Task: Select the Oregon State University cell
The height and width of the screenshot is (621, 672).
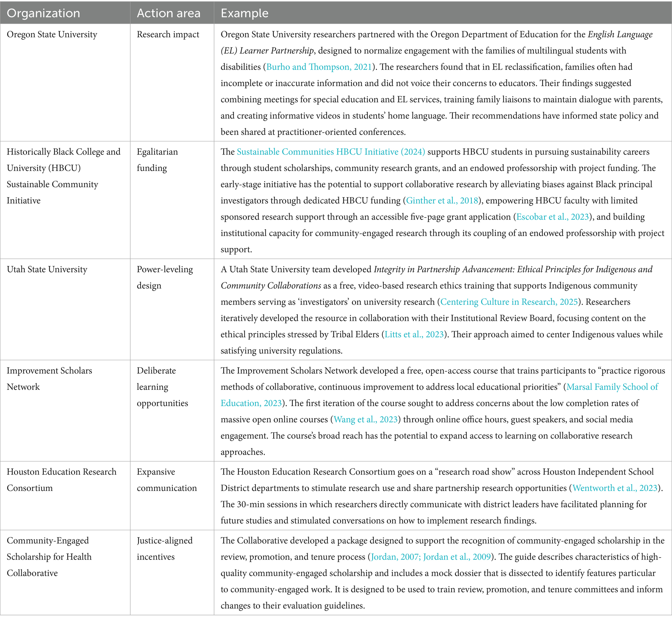Action: pyautogui.click(x=52, y=34)
